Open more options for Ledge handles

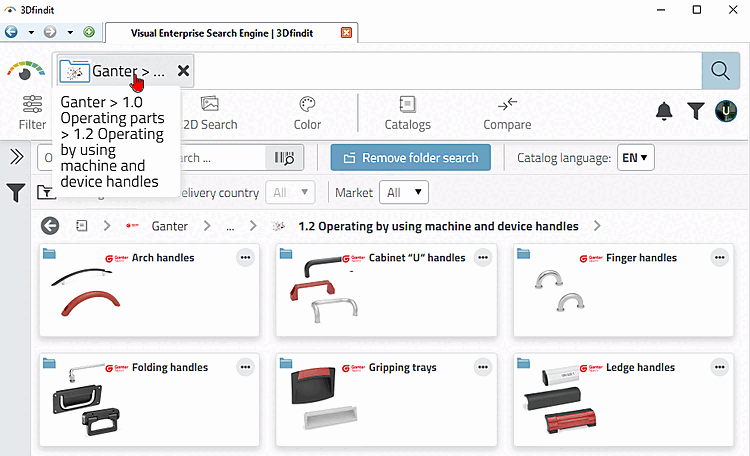[x=720, y=367]
